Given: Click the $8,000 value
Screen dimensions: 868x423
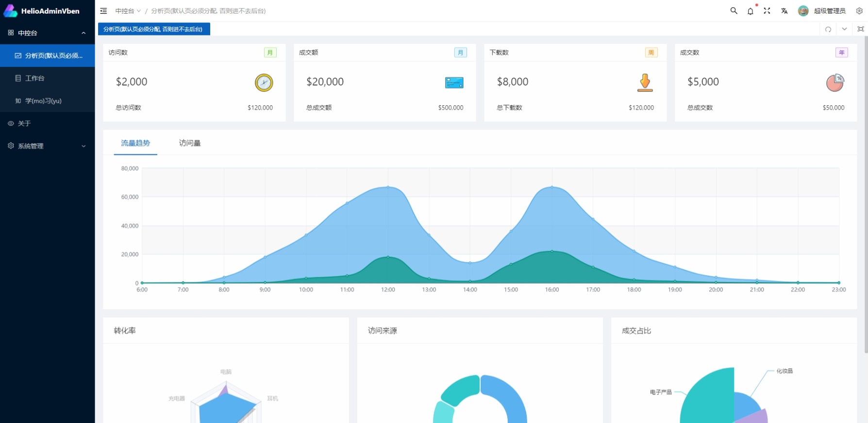Looking at the screenshot, I should (x=513, y=82).
